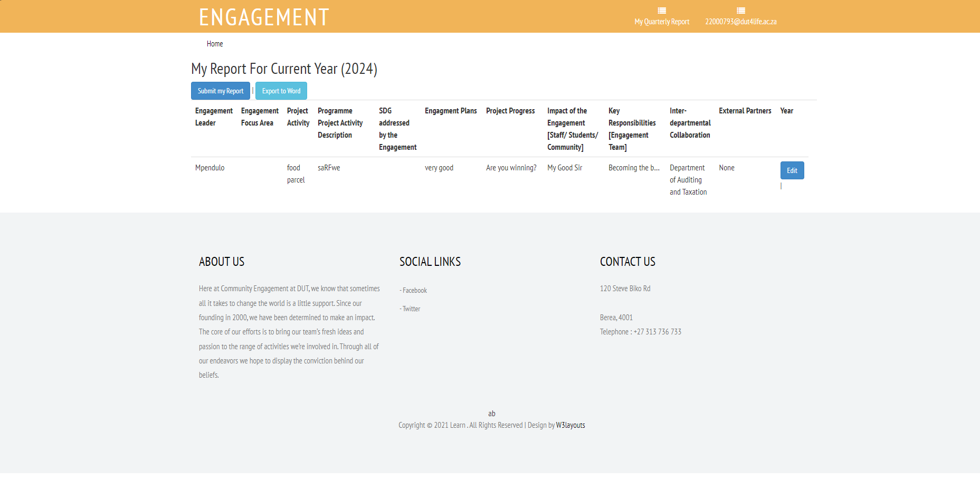Open the Twitter social link
This screenshot has width=980, height=499.
pyautogui.click(x=411, y=309)
